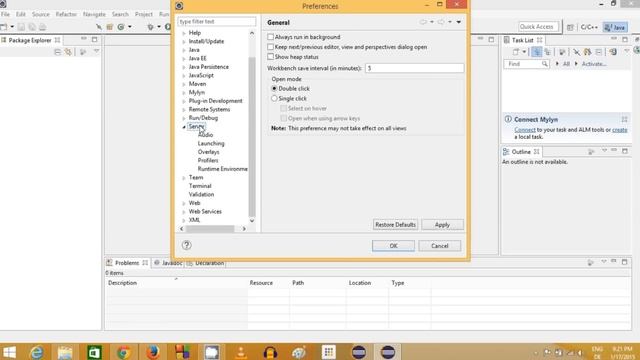This screenshot has height=360, width=640.
Task: Click Back arrow in Preferences header
Action: [x=423, y=22]
